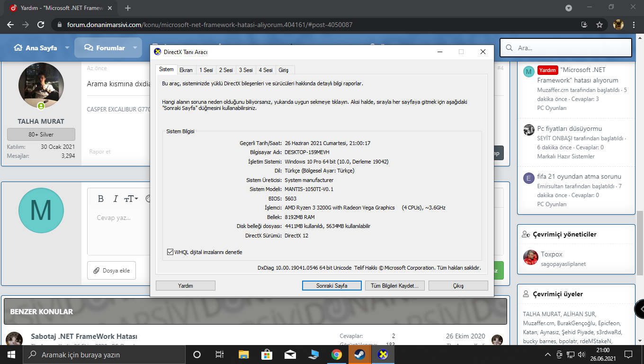Click the network icon in the system tray
Screen dimensions: 644x364
coord(571,355)
